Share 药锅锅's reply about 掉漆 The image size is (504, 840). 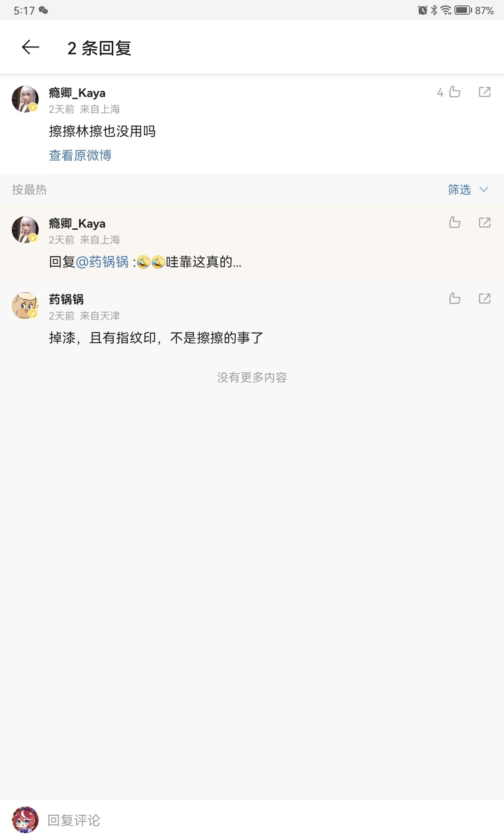tap(485, 298)
